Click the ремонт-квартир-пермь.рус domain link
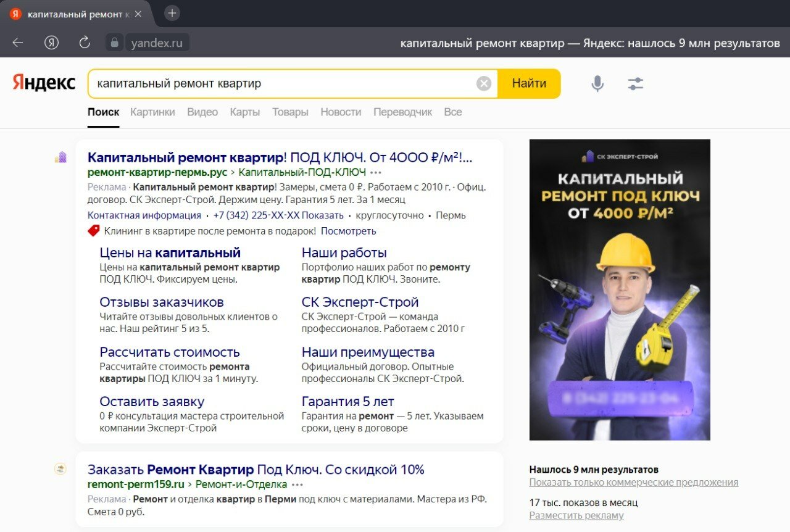This screenshot has height=532, width=790. (157, 172)
